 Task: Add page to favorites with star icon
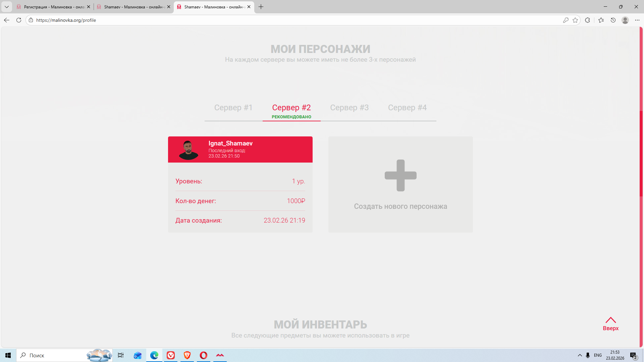coord(575,20)
